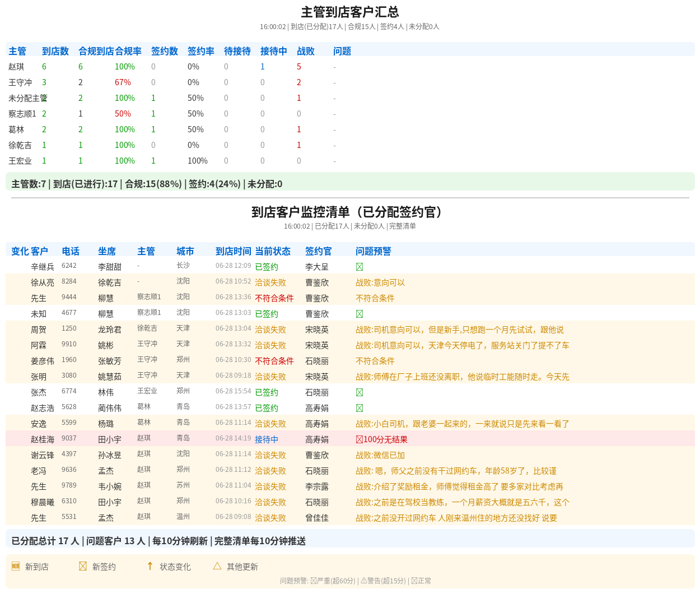Click signing officer 曾佳佳

317,518
